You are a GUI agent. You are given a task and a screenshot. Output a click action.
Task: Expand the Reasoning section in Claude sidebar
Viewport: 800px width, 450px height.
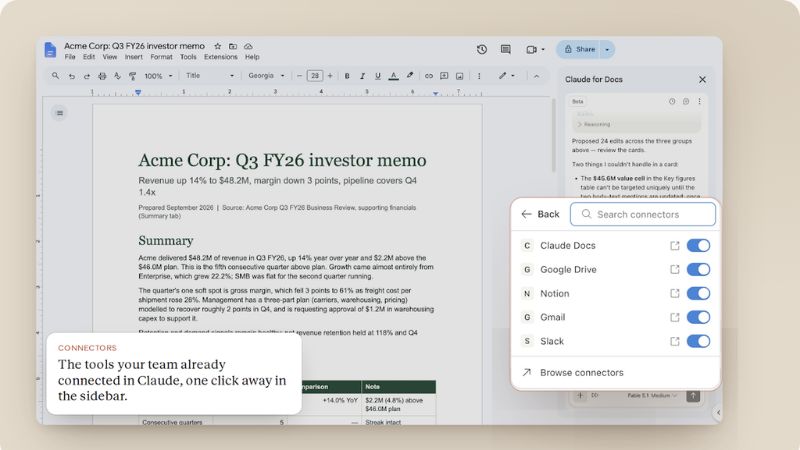tap(593, 124)
